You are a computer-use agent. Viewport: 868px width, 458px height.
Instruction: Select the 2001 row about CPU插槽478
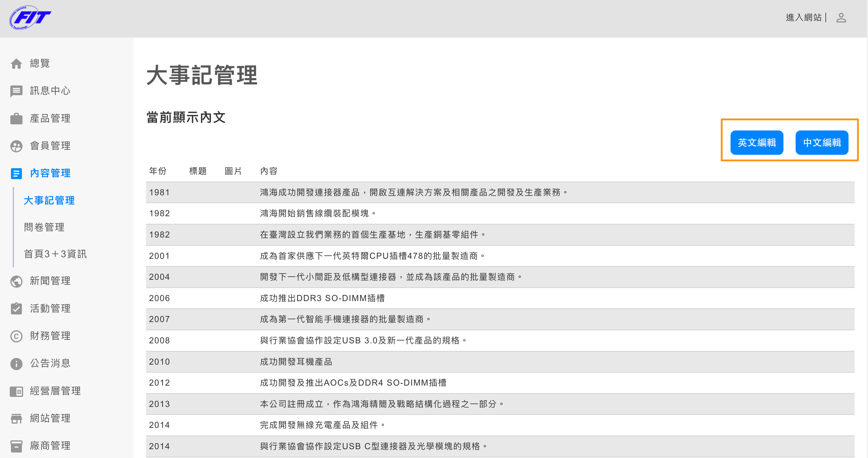point(500,256)
